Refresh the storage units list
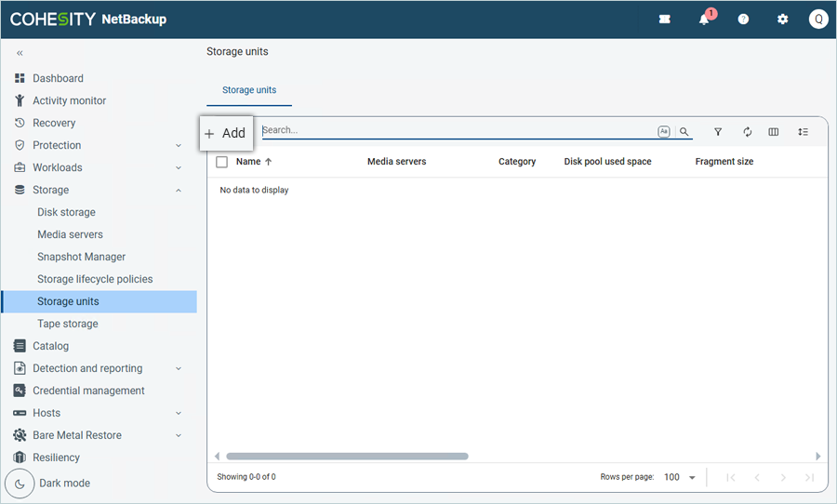Viewport: 837px width, 504px height. [x=747, y=132]
